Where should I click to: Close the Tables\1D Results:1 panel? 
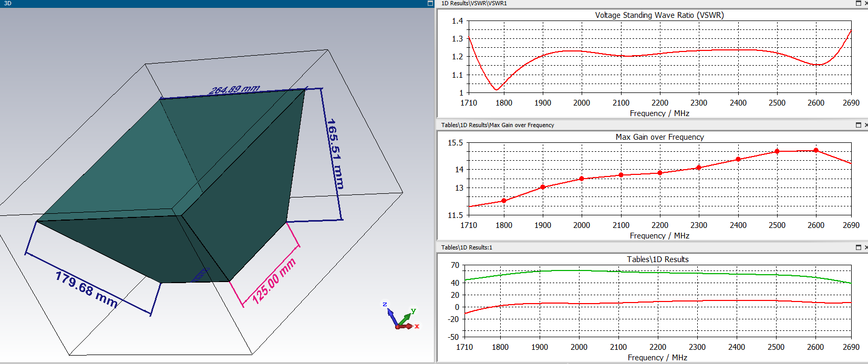866,247
